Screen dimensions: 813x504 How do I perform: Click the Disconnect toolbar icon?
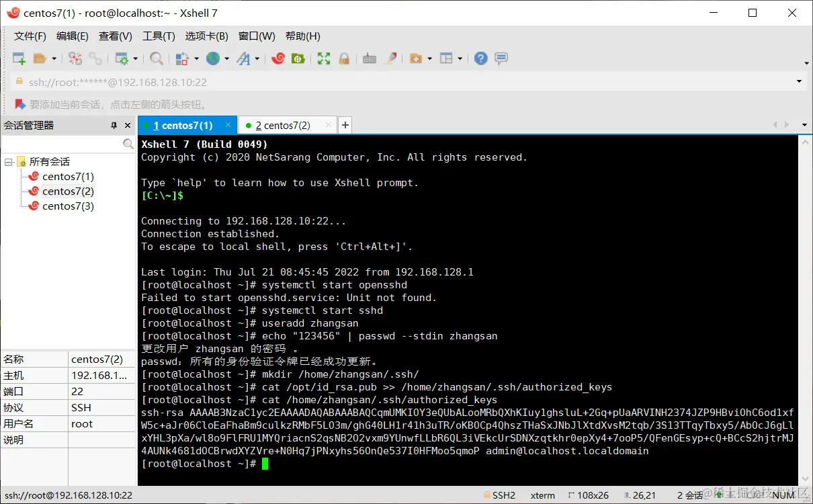tap(75, 59)
